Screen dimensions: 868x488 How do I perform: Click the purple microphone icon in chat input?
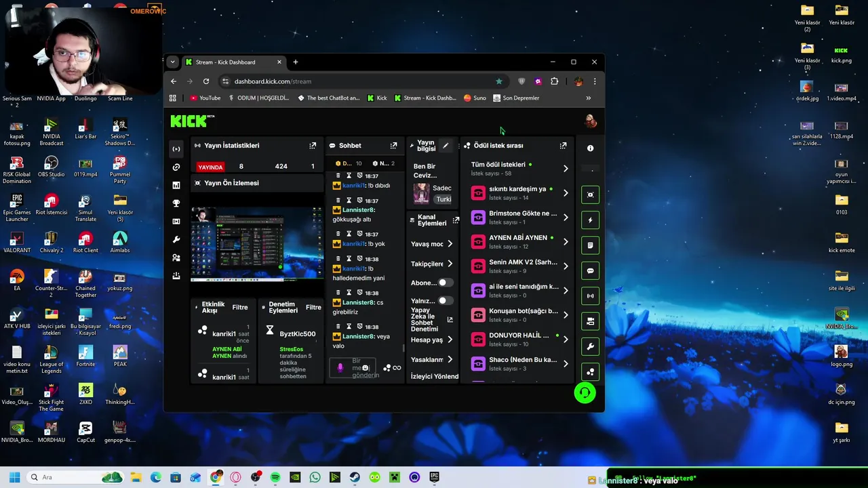click(x=340, y=367)
